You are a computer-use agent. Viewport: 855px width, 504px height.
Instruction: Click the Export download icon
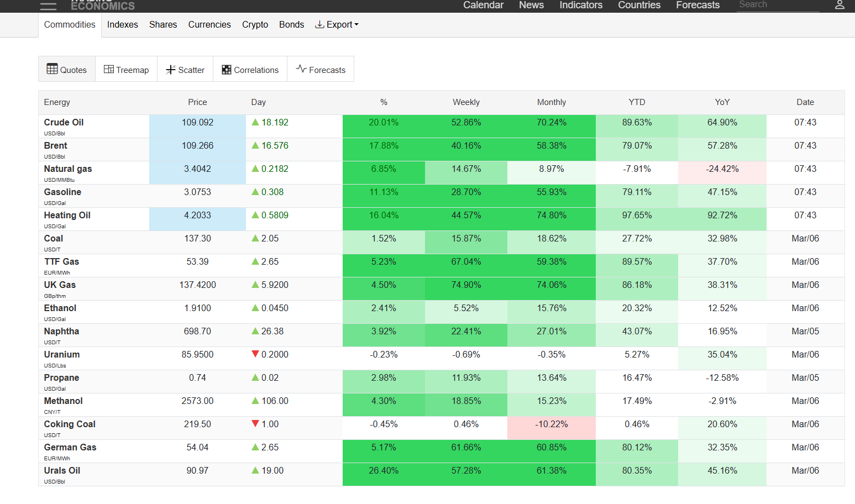pyautogui.click(x=319, y=25)
